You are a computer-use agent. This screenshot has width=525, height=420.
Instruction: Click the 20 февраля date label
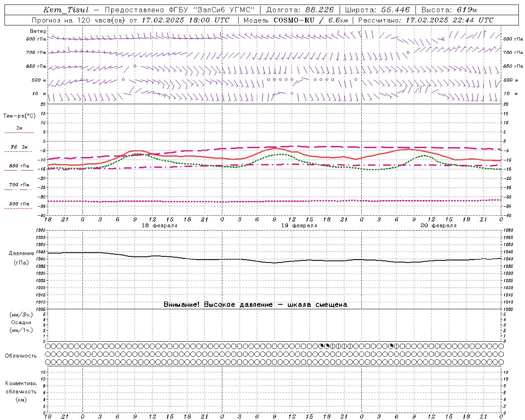coord(438,226)
